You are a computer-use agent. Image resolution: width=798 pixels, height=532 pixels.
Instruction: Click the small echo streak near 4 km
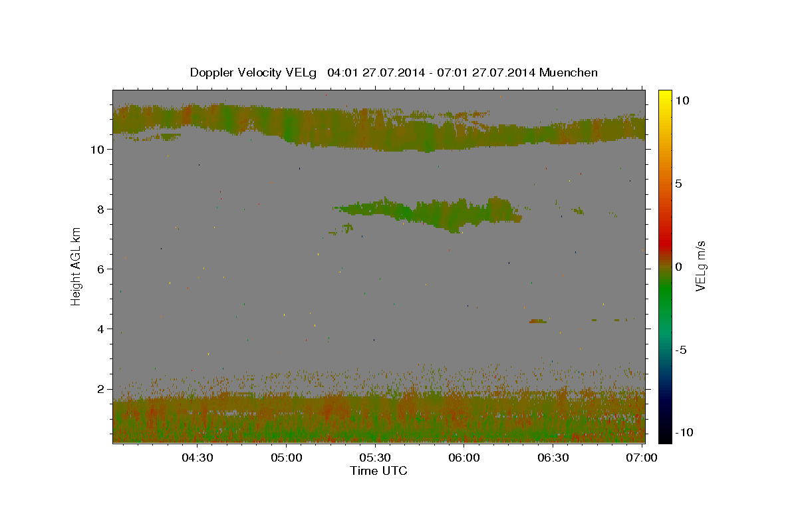coord(538,321)
